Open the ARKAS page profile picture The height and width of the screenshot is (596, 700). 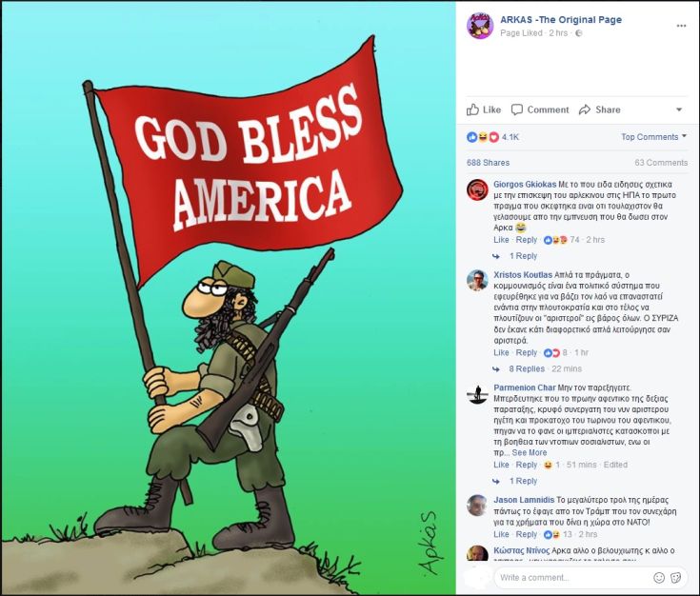480,26
